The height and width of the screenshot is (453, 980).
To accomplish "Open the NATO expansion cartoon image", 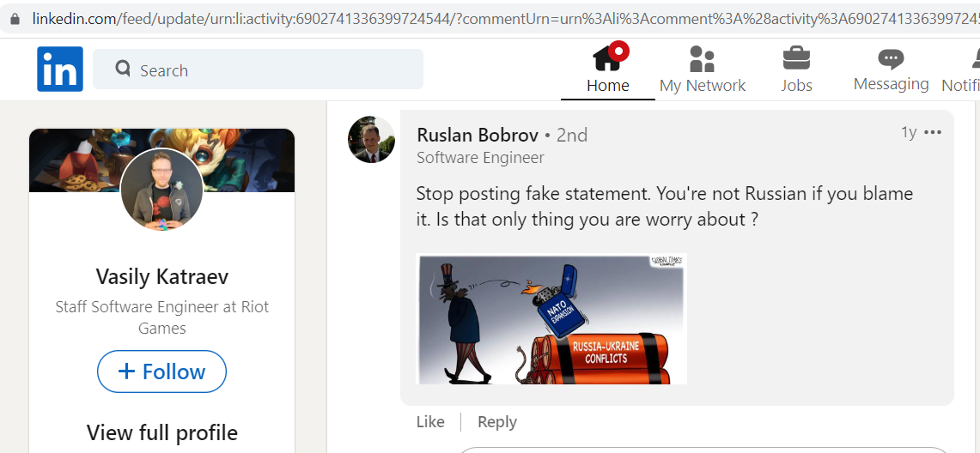I will pyautogui.click(x=551, y=319).
